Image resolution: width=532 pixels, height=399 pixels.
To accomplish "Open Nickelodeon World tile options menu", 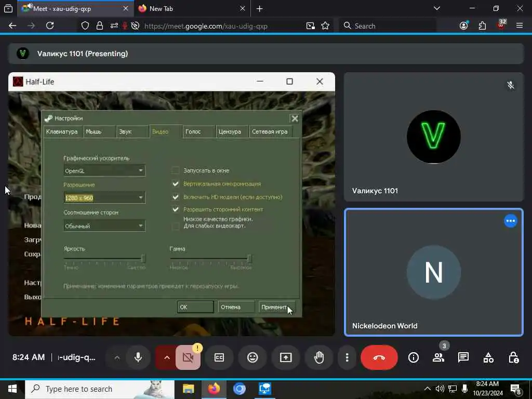I will pos(510,221).
